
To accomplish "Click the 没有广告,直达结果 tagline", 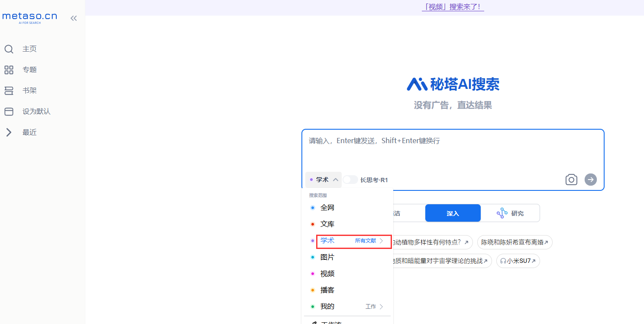I will [453, 105].
